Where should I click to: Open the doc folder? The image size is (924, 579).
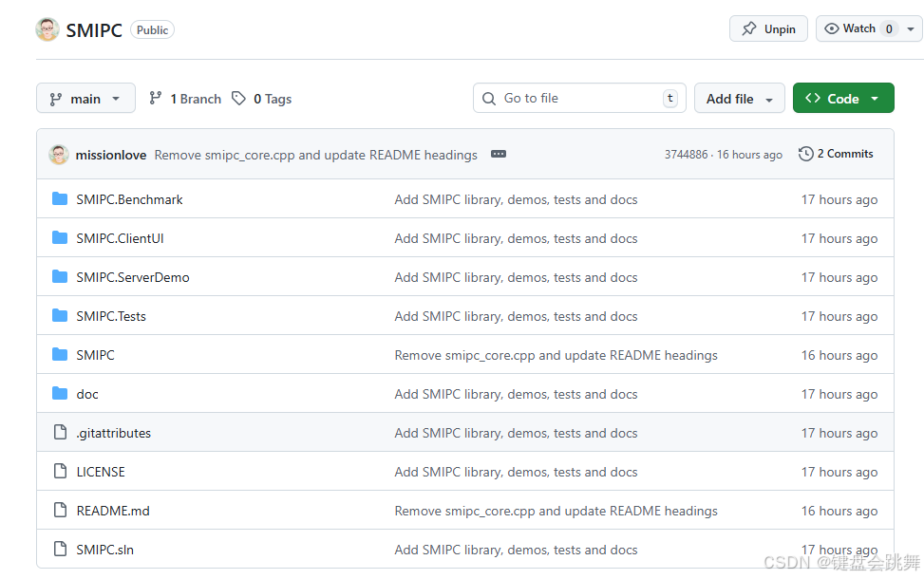(87, 394)
